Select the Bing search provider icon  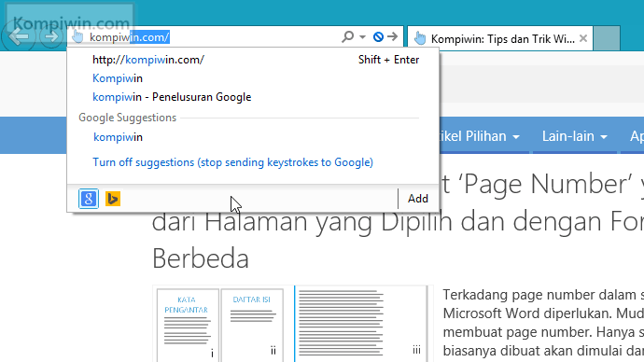tap(113, 199)
